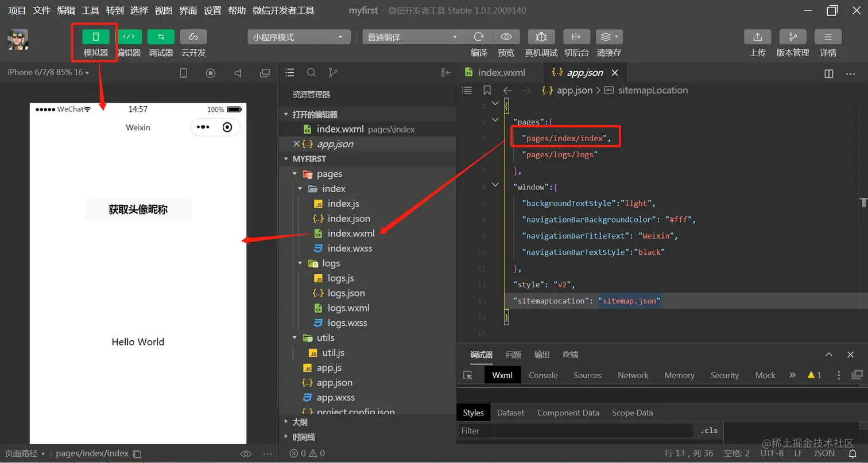This screenshot has height=463, width=868.
Task: Expand the 大纲 outline section
Action: point(367,422)
